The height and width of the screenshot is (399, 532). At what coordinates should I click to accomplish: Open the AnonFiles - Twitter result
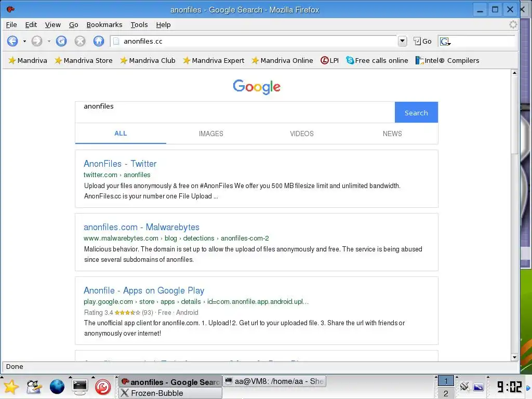[120, 164]
